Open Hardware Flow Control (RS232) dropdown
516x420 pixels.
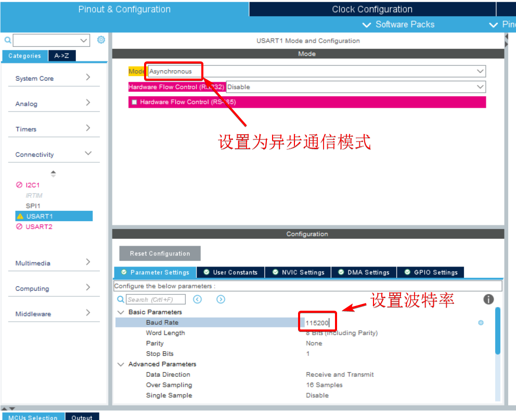[x=356, y=87]
